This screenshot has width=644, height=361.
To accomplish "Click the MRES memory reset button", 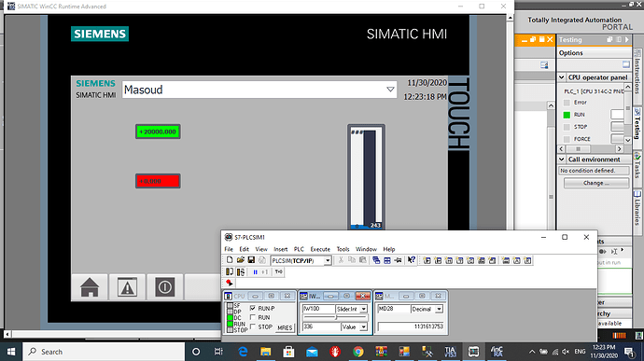I will coord(285,327).
